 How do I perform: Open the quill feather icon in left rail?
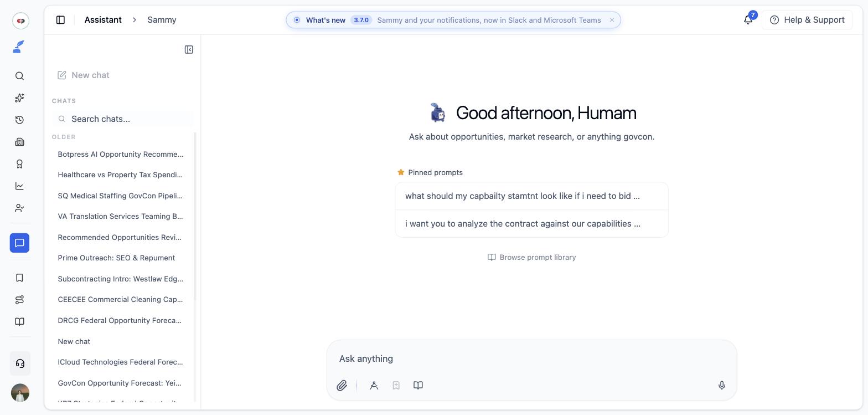coord(19,47)
